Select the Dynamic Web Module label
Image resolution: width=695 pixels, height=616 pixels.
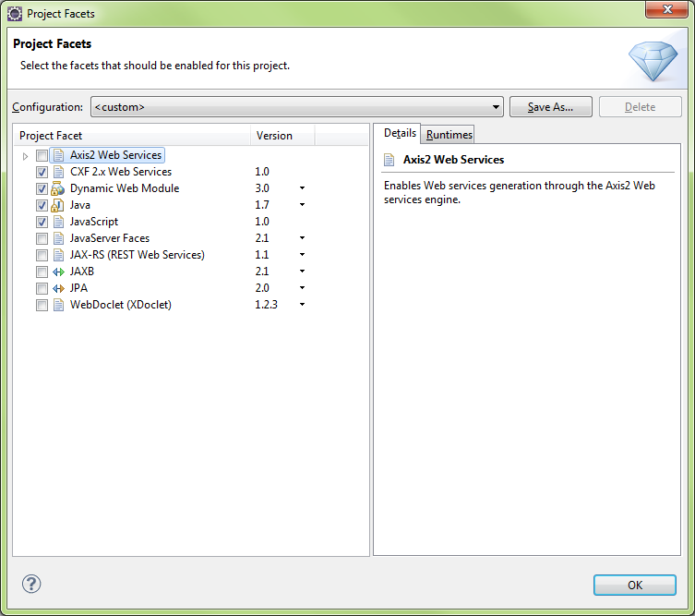(125, 188)
